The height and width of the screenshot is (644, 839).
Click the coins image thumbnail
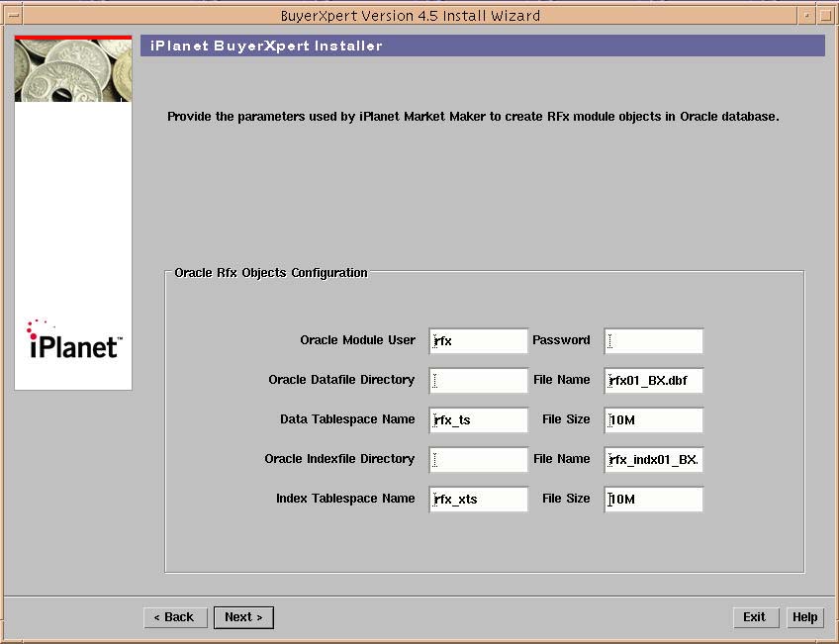pos(73,69)
